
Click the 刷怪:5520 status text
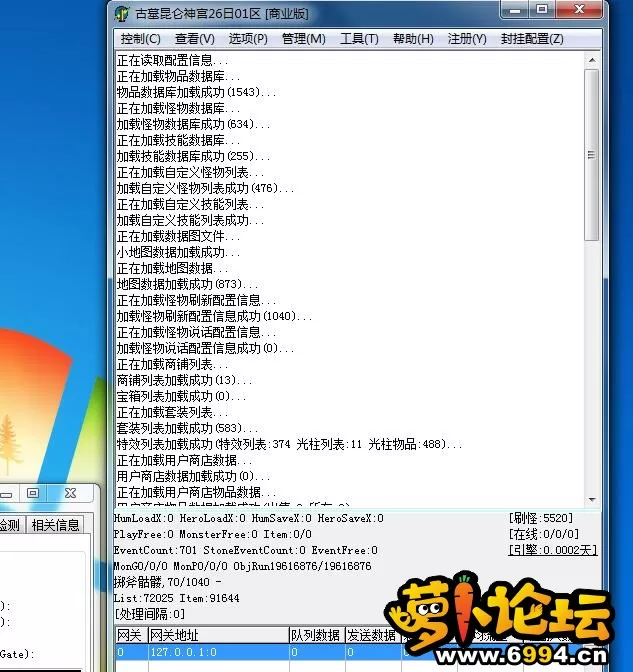[541, 518]
